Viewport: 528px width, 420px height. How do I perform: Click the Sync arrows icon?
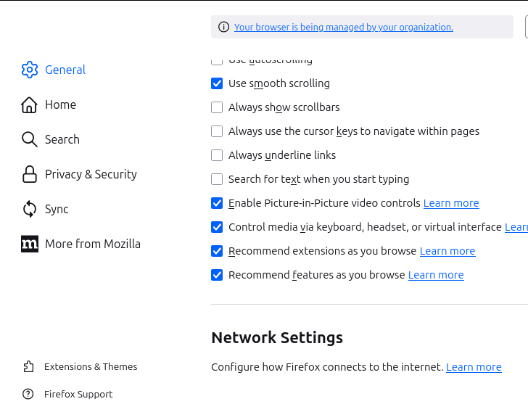click(29, 209)
